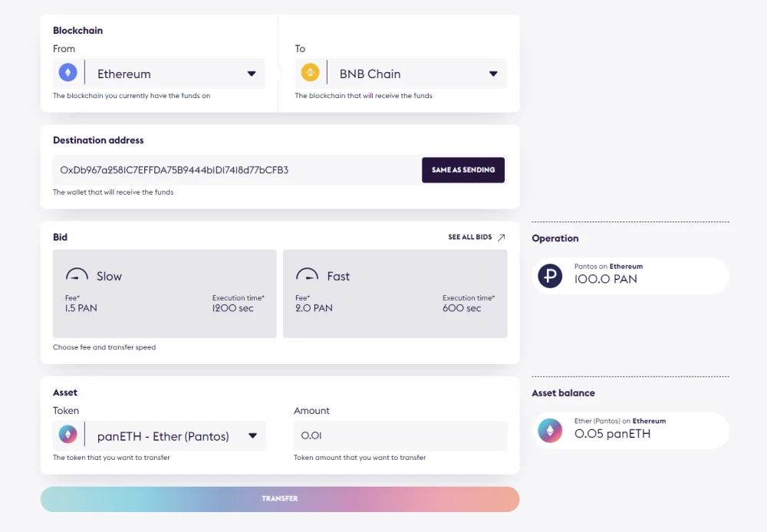Click the panETH token icon in Asset
This screenshot has height=532, width=767.
(68, 434)
